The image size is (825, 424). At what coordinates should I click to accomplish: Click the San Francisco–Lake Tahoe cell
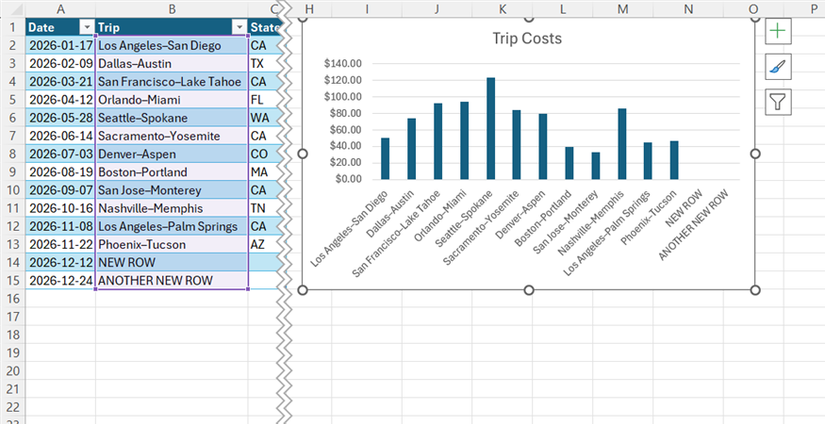click(x=172, y=82)
